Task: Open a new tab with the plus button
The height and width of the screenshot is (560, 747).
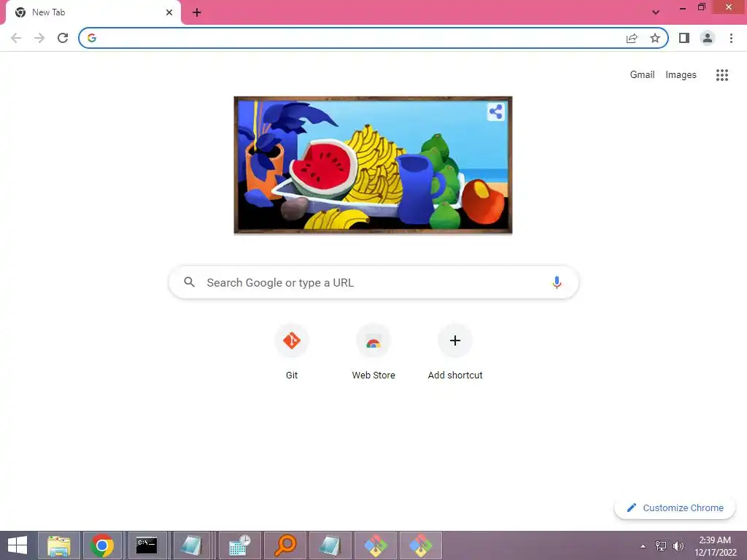Action: coord(197,12)
